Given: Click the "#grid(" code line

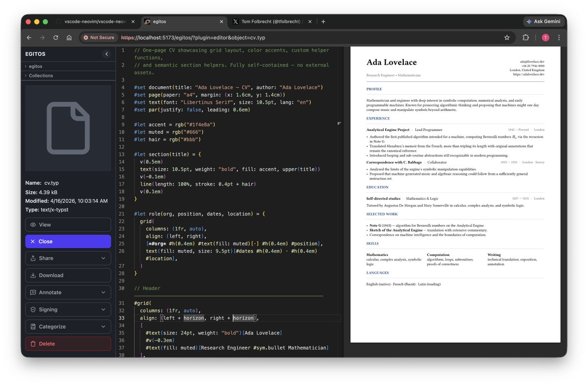Looking at the screenshot, I should [x=143, y=303].
